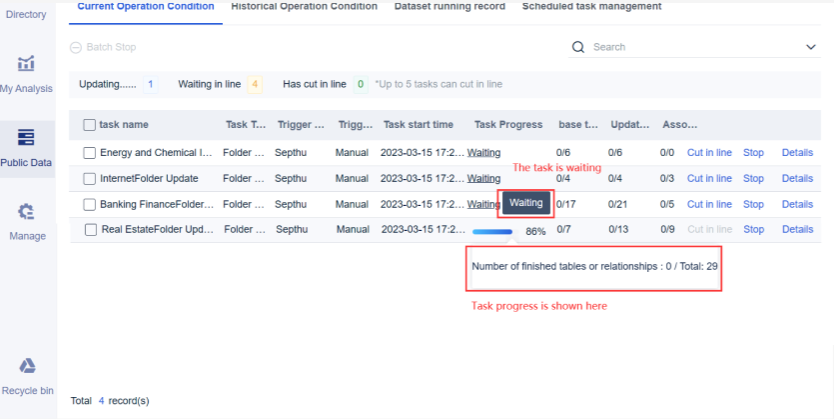The width and height of the screenshot is (834, 419).
Task: Cut in line for Banking FinanceFolder task
Action: (x=709, y=204)
